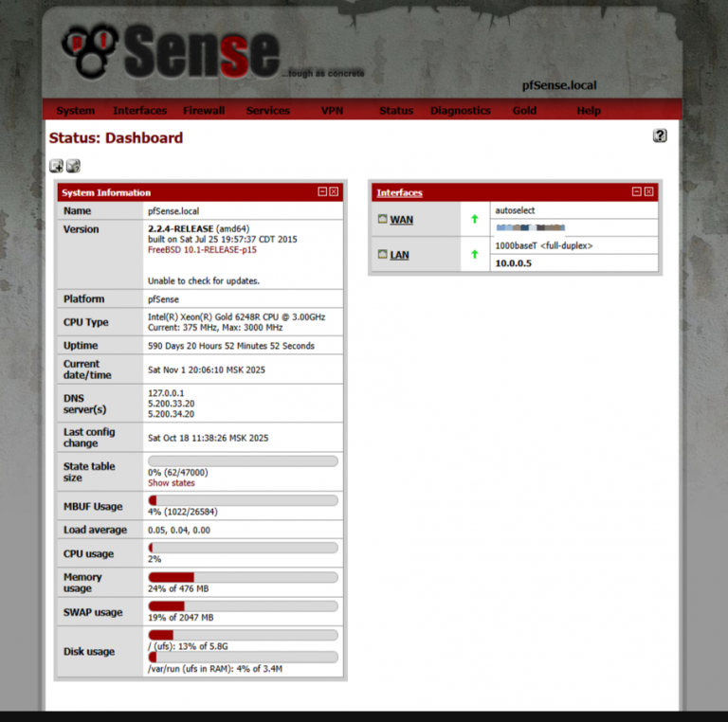Click the 'Unable to check for updates.' text
728x722 pixels.
click(204, 280)
